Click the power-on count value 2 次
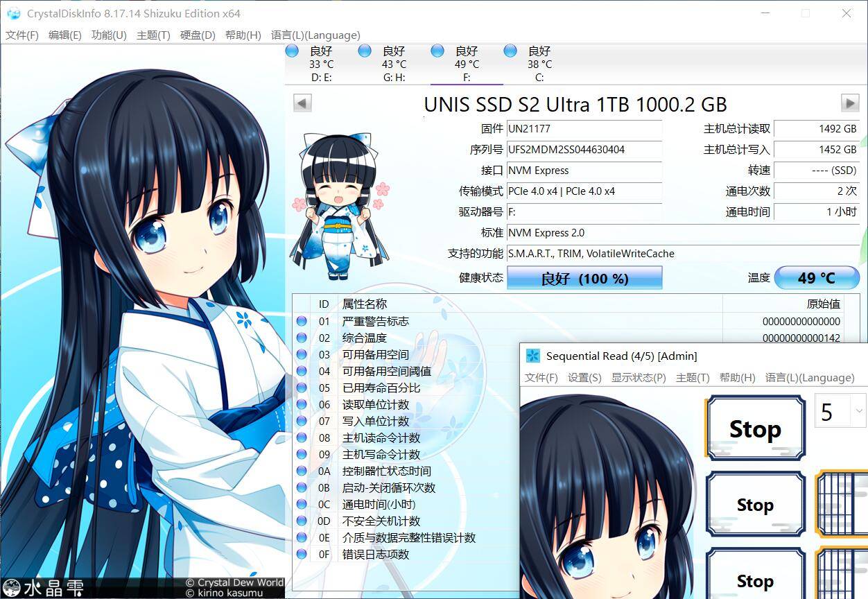 (x=817, y=191)
